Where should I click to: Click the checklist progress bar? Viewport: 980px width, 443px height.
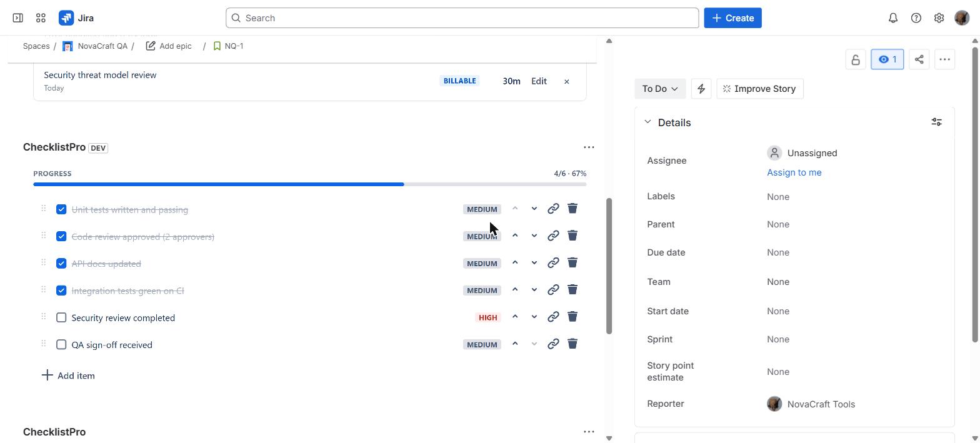pyautogui.click(x=310, y=184)
